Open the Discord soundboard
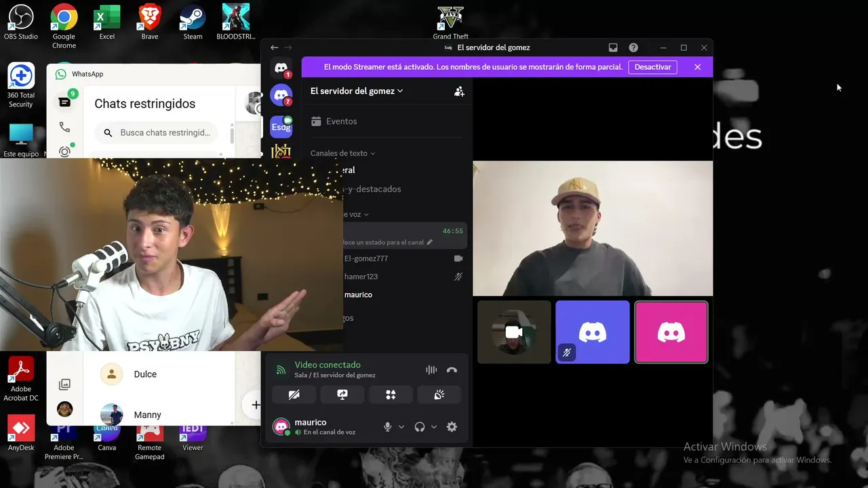Screen dimensions: 868x488 (x=439, y=394)
